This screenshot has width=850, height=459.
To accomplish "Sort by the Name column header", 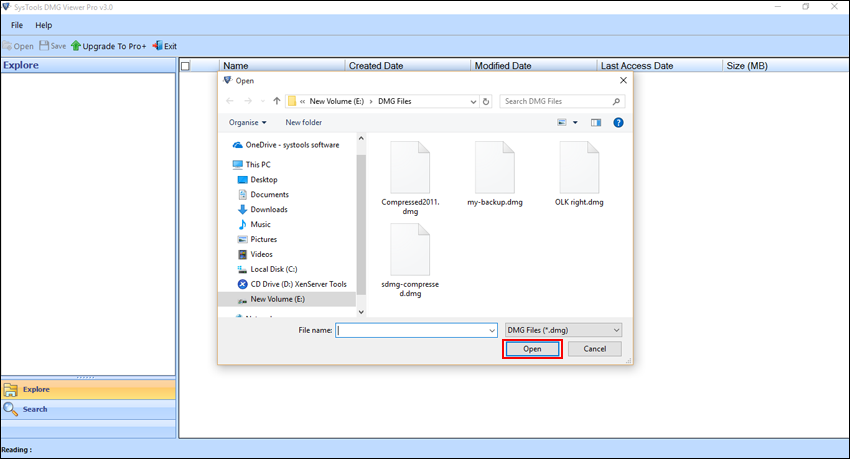I will point(282,66).
